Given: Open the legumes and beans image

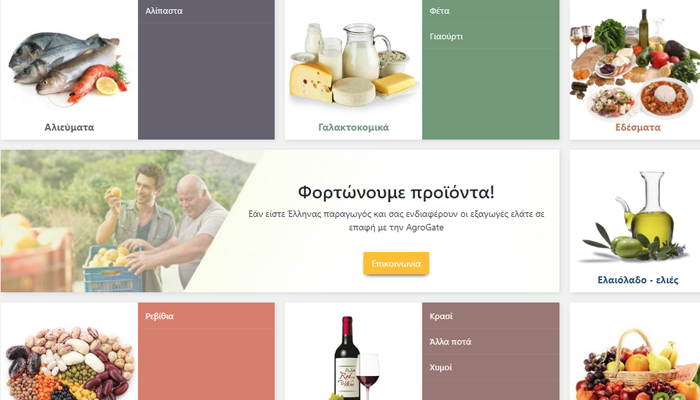Looking at the screenshot, I should pyautogui.click(x=70, y=362).
